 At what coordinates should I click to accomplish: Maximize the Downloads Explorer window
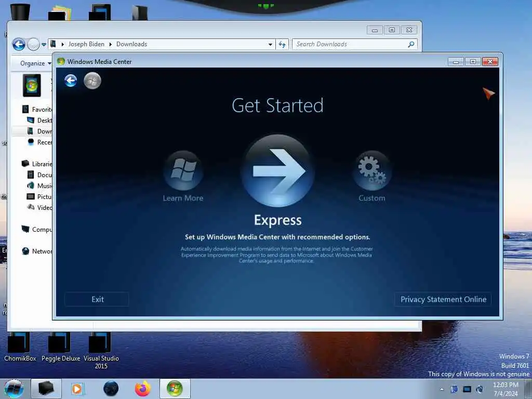click(x=392, y=30)
